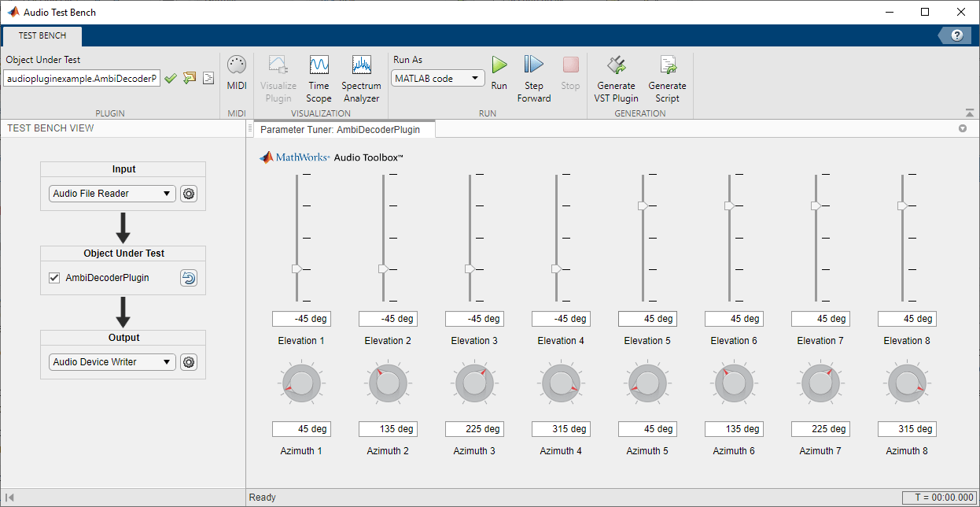Expand the Output device dropdown

click(112, 362)
